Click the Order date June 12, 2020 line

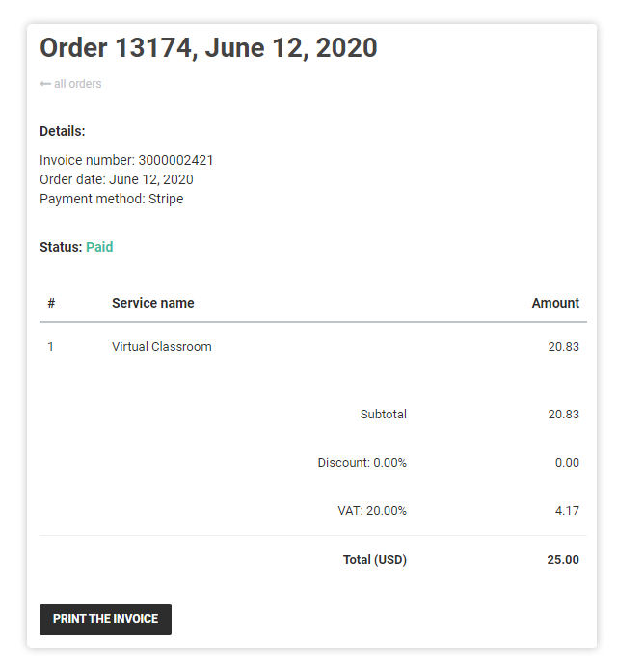click(117, 179)
